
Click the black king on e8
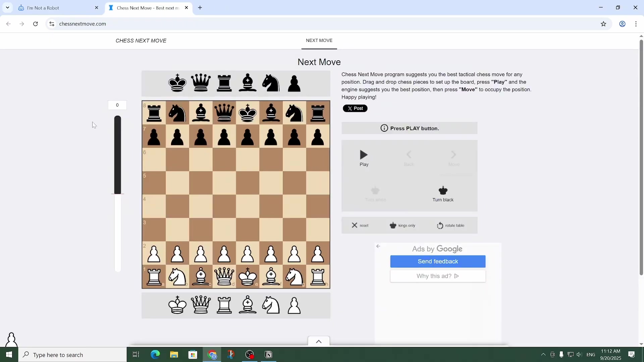[x=248, y=113]
